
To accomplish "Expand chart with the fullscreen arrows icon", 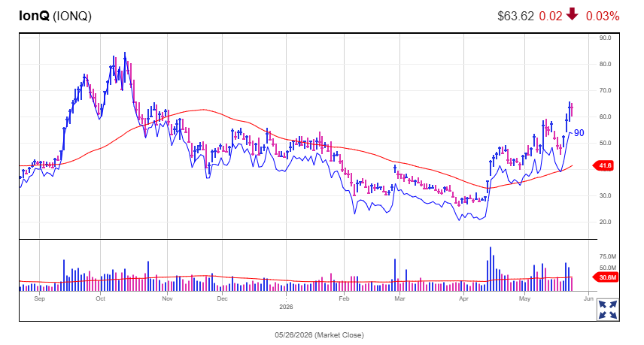I will pyautogui.click(x=607, y=310).
